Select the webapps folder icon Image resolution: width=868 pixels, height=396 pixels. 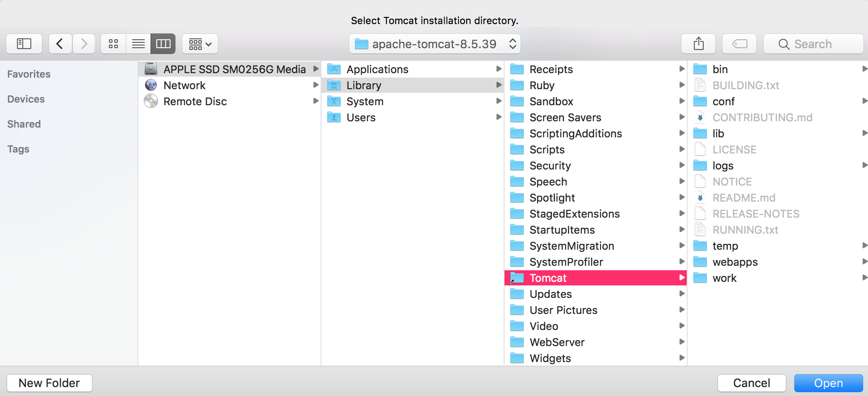point(700,262)
